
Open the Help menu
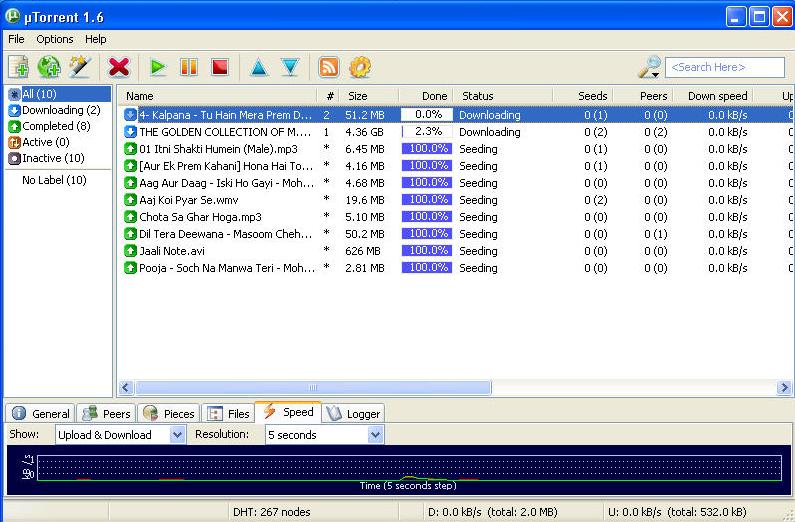point(95,39)
